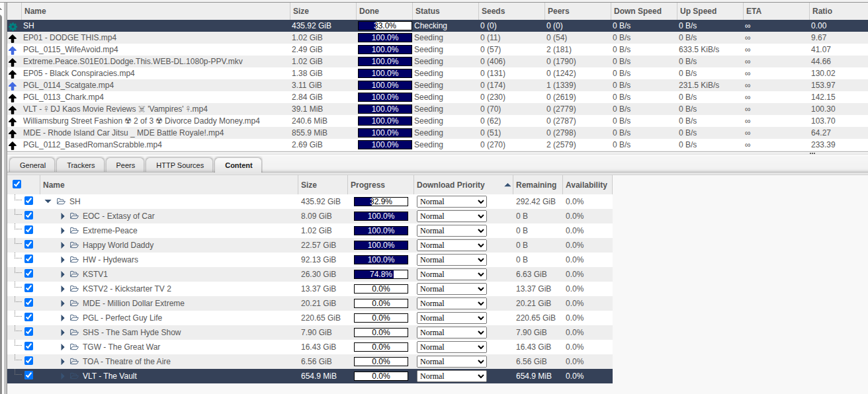Toggle the select-all checkbox in content header
The height and width of the screenshot is (394, 868).
[x=17, y=184]
